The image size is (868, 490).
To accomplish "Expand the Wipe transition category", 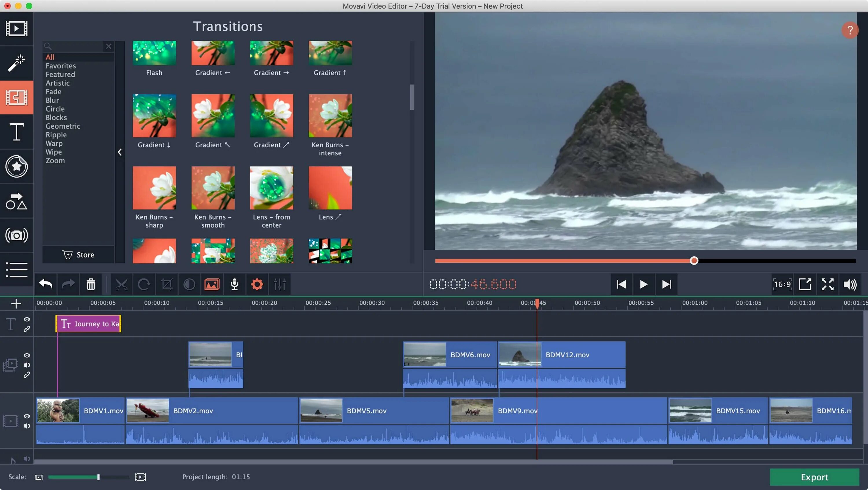I will coord(54,151).
